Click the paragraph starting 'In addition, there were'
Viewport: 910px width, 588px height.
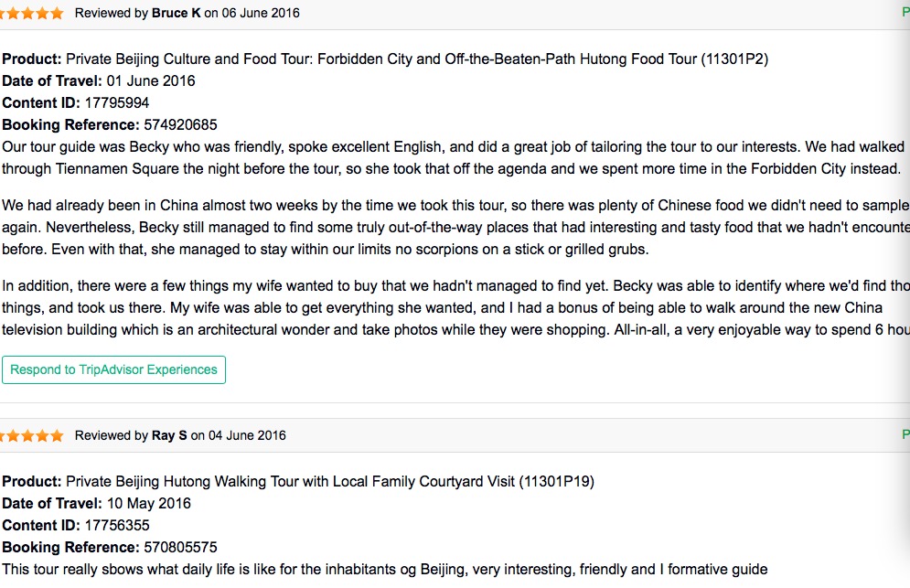453,307
